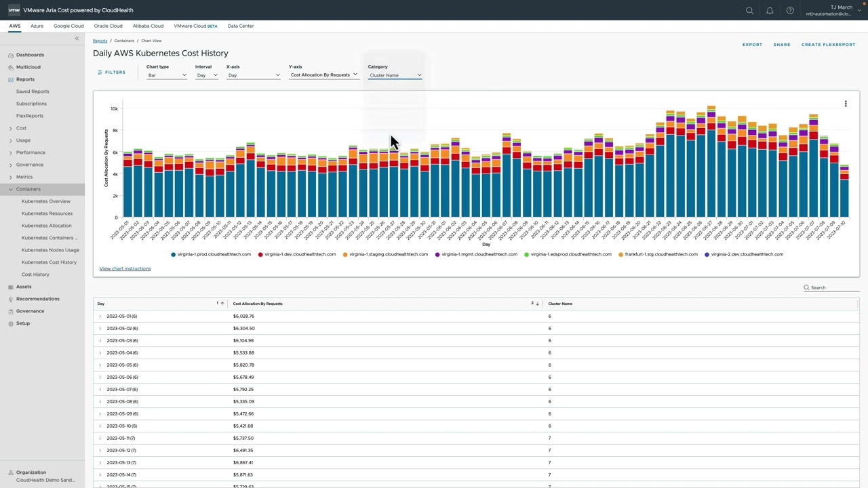Click the Export button
The width and height of the screenshot is (868, 488).
click(x=752, y=45)
